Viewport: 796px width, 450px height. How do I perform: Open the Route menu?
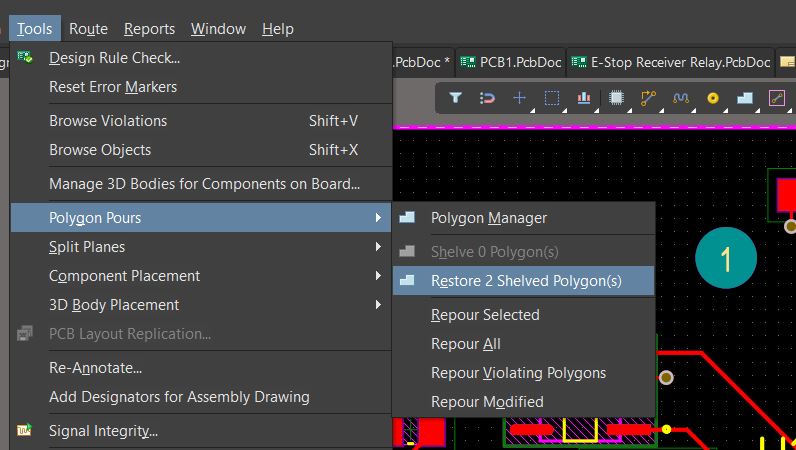click(x=88, y=29)
